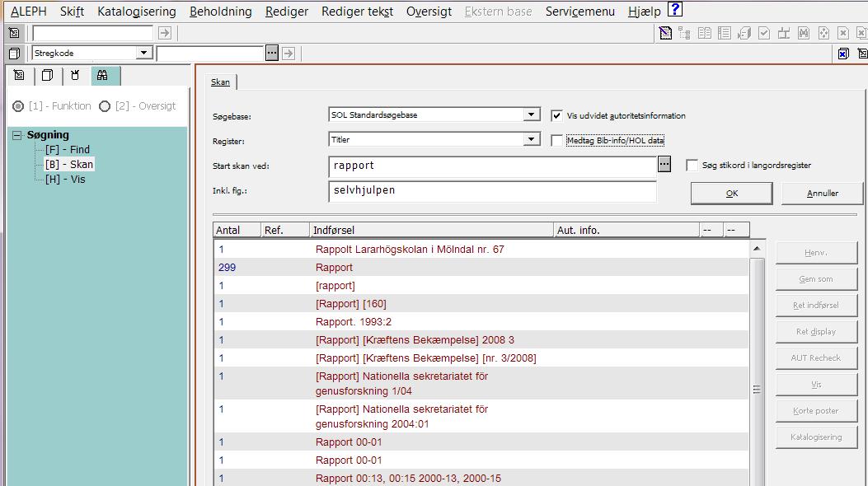Click the OK button
Image resolution: width=868 pixels, height=486 pixels.
731,194
